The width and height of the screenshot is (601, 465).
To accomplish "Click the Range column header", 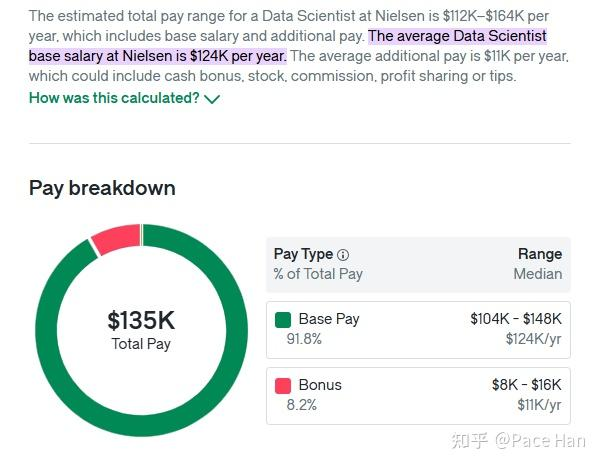I will [540, 254].
